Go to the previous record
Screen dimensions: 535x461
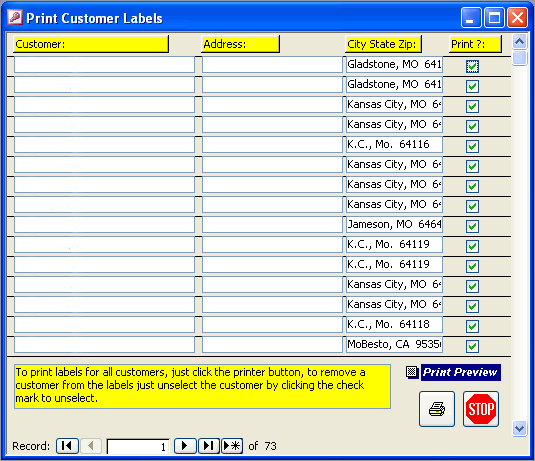[91, 446]
